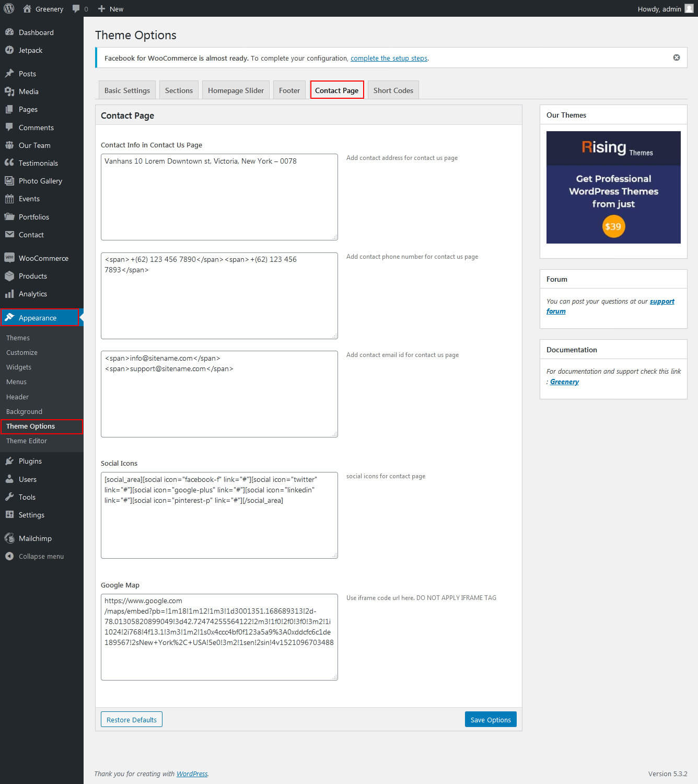The width and height of the screenshot is (698, 784).
Task: Click the Greenery home icon in admin bar
Action: (x=27, y=9)
